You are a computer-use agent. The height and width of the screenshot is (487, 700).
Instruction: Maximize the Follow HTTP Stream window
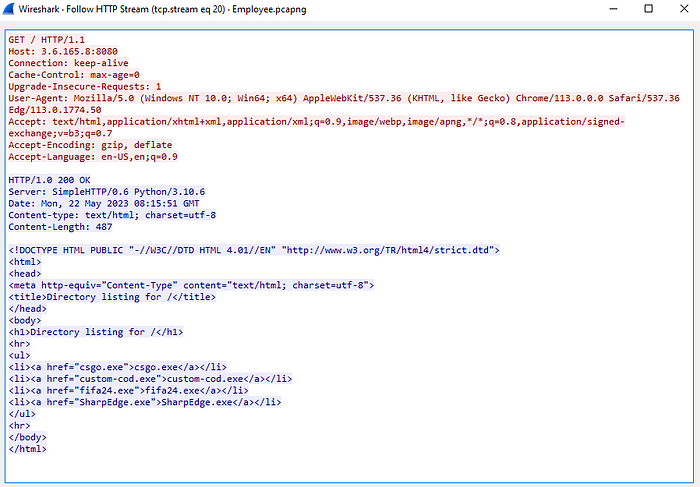tap(649, 9)
